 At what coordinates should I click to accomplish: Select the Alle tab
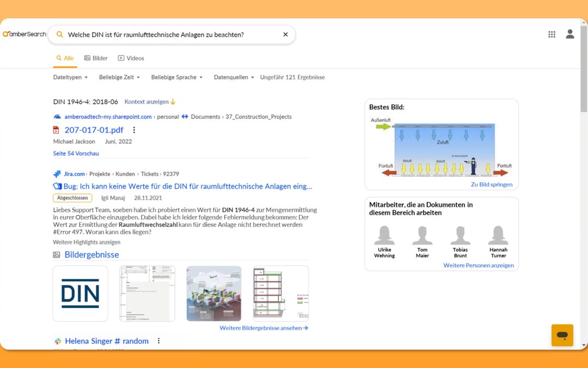point(65,58)
